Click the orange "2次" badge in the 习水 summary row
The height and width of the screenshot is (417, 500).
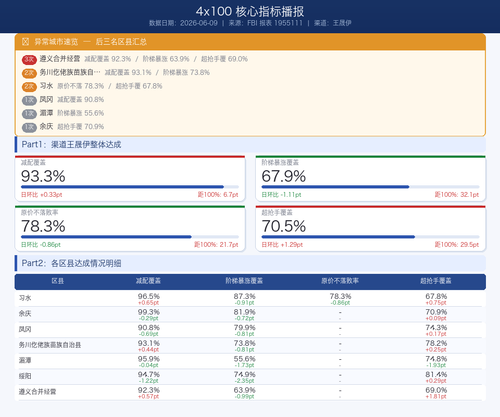(x=29, y=87)
